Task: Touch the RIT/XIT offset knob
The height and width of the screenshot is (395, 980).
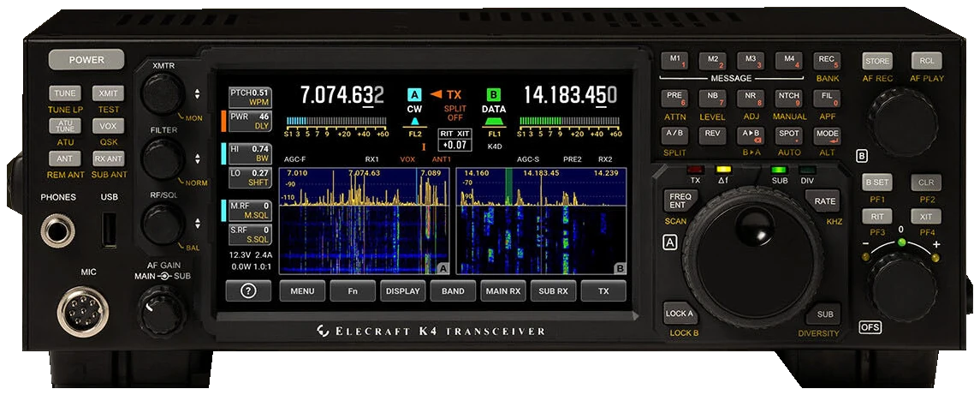Action: point(903,287)
